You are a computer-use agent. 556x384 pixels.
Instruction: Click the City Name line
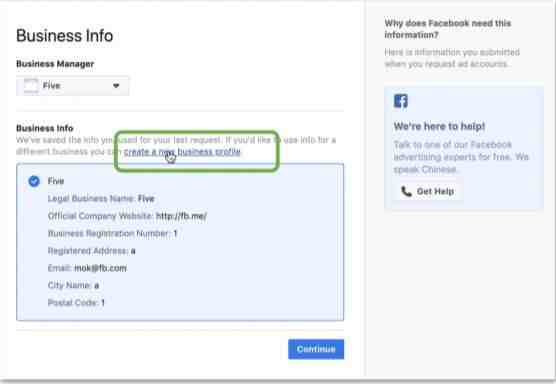(73, 285)
